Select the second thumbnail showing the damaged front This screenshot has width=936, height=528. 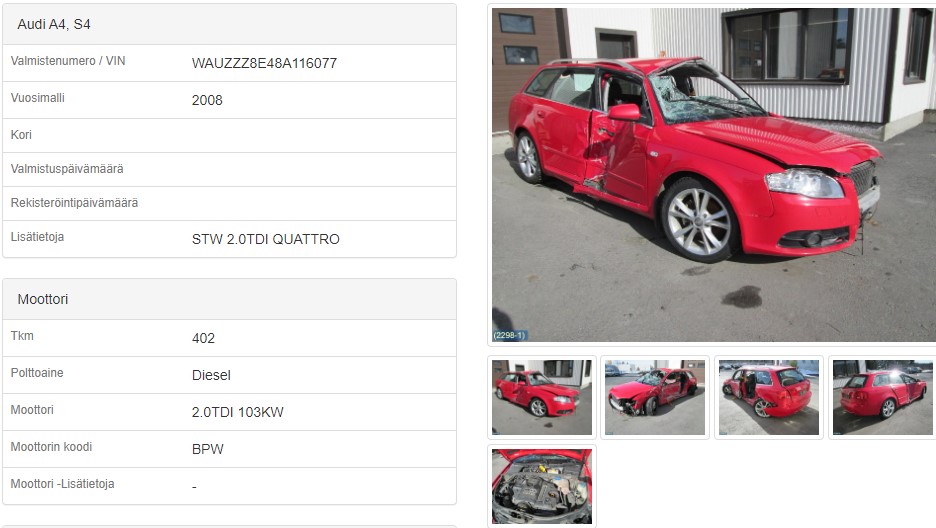click(655, 397)
